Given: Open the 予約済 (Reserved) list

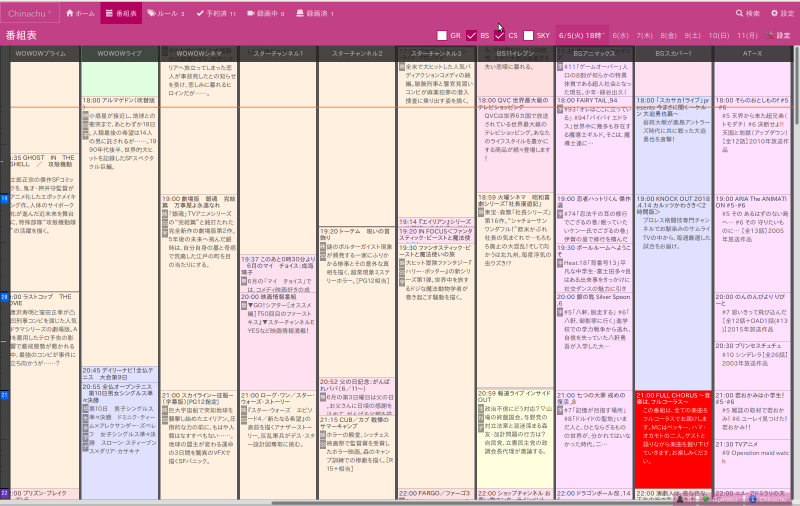Looking at the screenshot, I should coord(216,13).
